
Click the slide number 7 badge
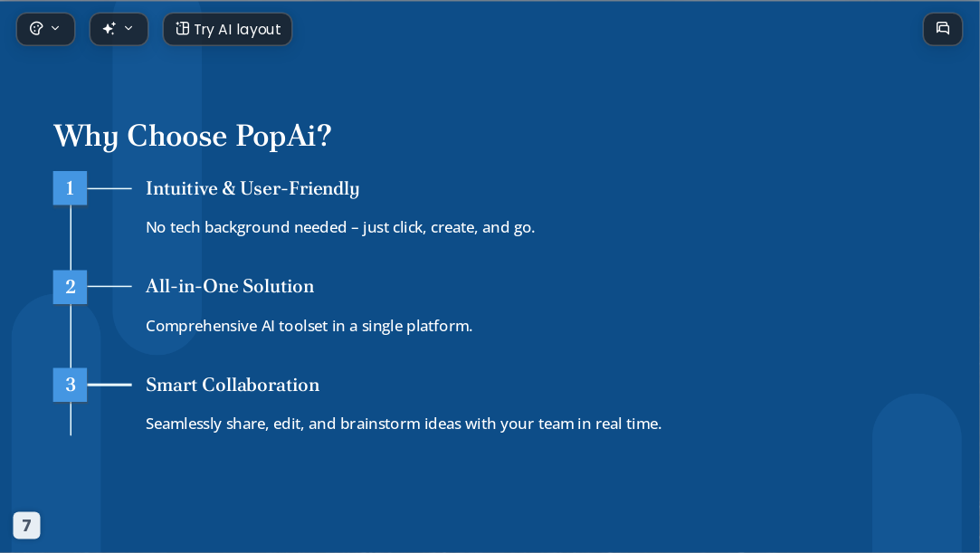pos(26,526)
